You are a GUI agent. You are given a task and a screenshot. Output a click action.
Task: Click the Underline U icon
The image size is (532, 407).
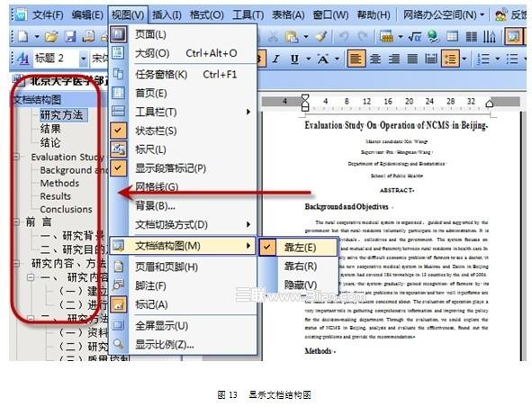coord(294,59)
